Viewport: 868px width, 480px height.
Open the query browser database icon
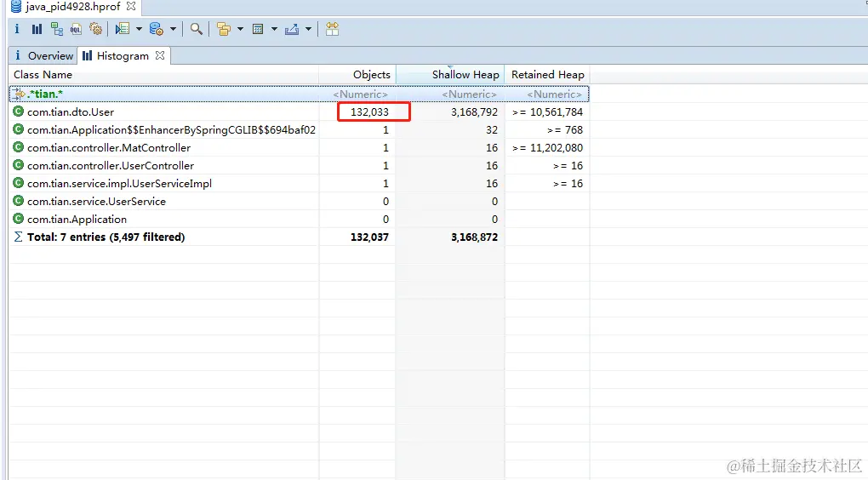pyautogui.click(x=156, y=29)
